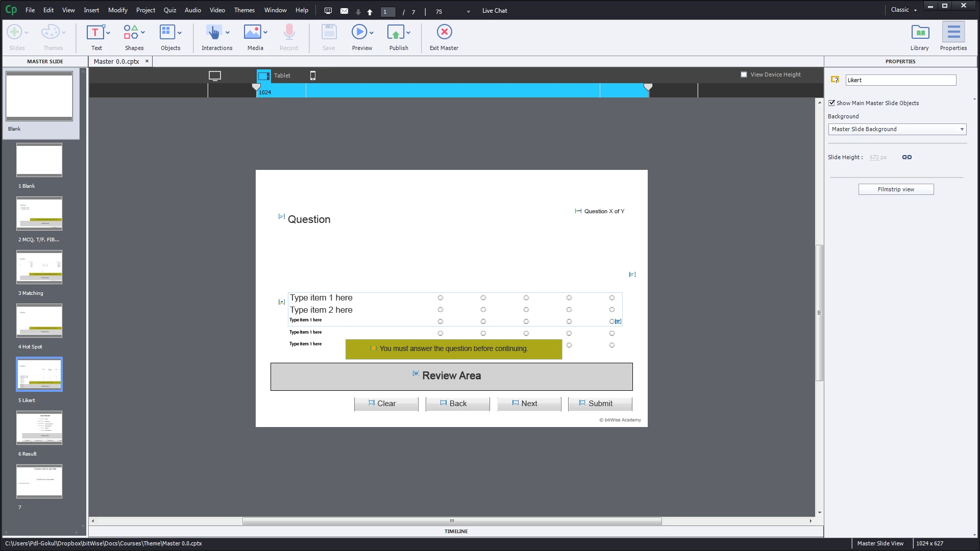Expand the Master Slide Background dropdown
The height and width of the screenshot is (551, 980).
[962, 129]
